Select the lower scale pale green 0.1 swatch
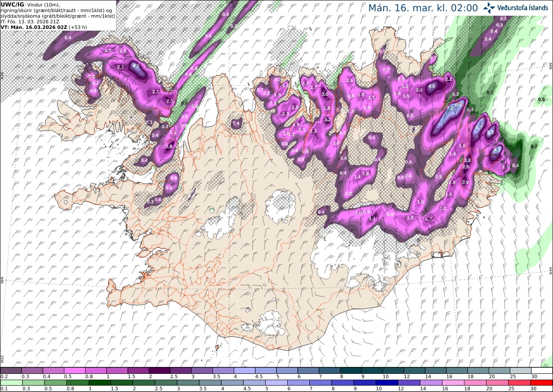Screen dimensions: 553x392 [12, 383]
